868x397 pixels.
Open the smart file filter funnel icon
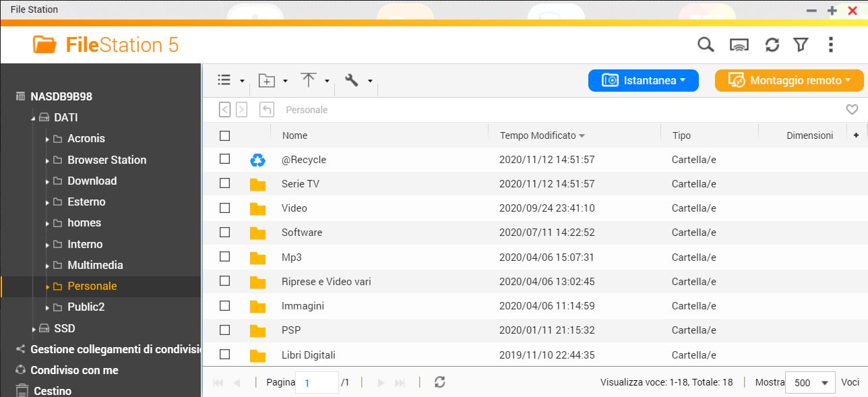point(801,45)
